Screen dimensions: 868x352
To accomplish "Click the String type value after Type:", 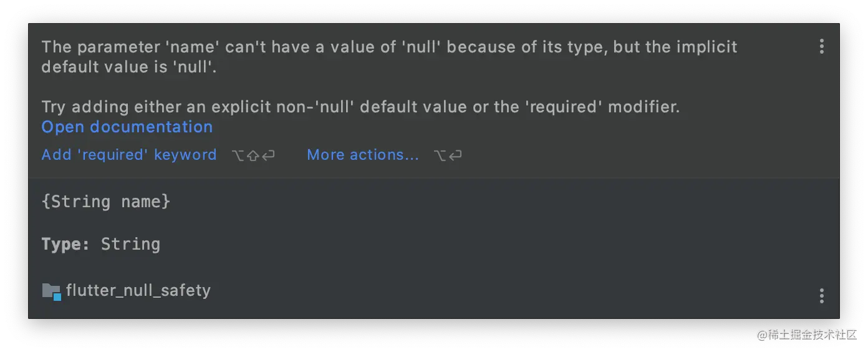I will tap(130, 244).
